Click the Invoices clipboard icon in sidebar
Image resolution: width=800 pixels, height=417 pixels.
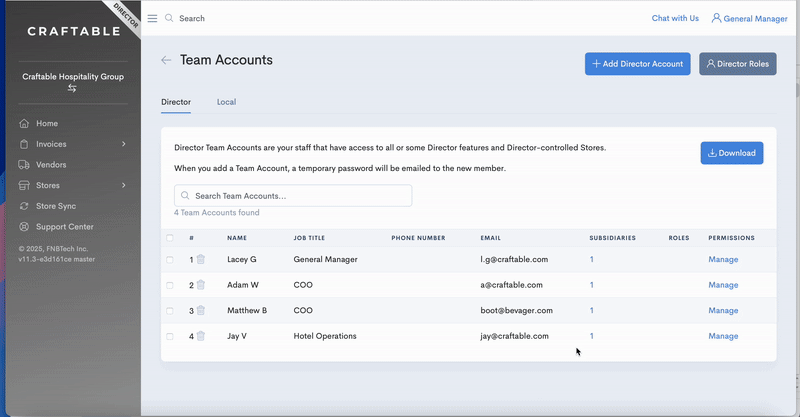click(x=24, y=144)
